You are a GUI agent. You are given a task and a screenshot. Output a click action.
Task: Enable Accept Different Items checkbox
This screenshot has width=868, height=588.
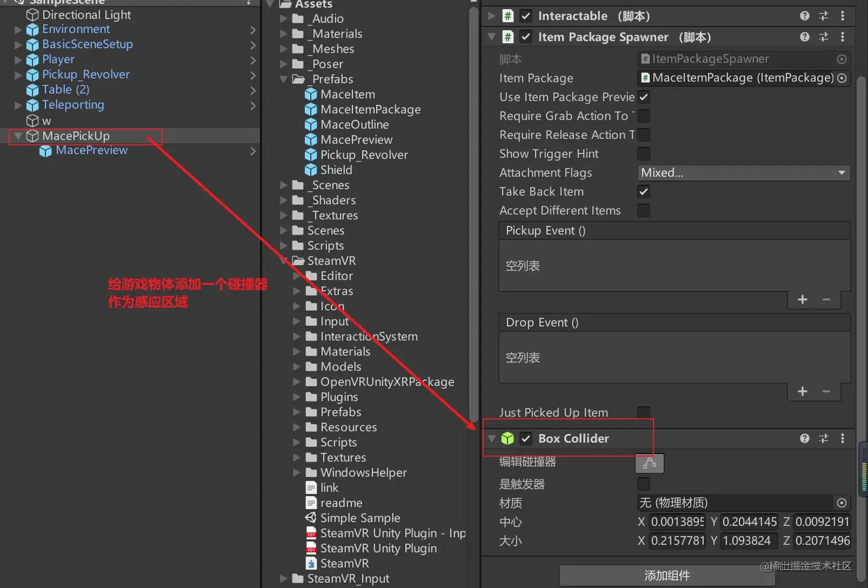(x=644, y=211)
